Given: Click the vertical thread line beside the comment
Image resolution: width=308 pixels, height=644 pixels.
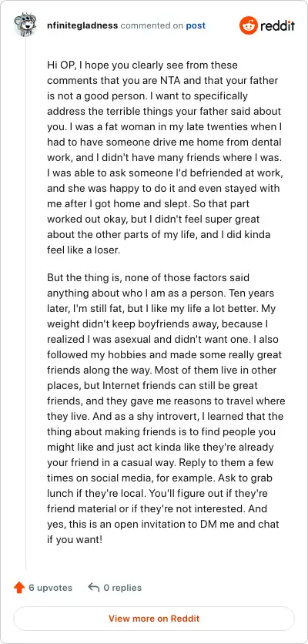Looking at the screenshot, I should point(26,304).
